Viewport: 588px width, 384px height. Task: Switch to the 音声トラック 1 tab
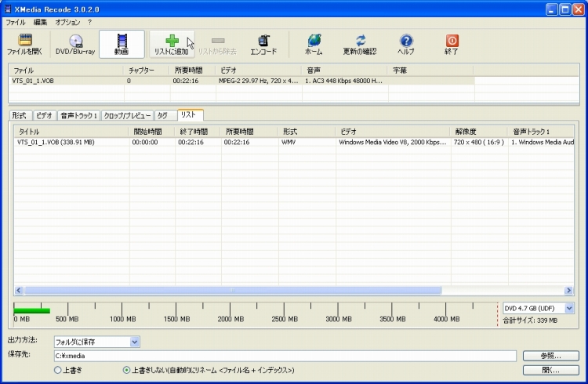(78, 115)
